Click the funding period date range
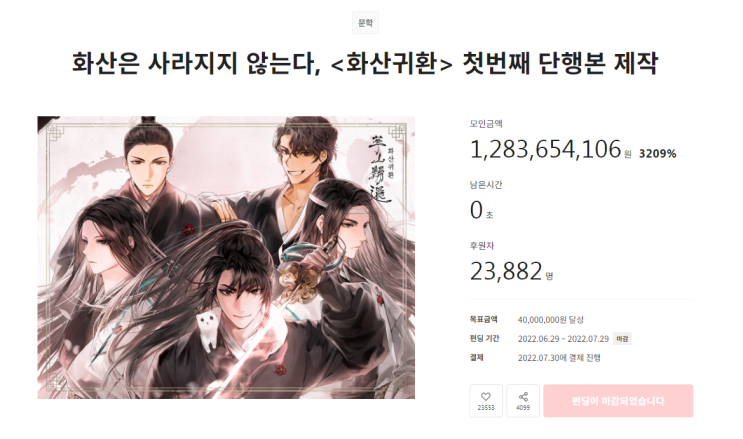Image resolution: width=743 pixels, height=439 pixels. point(563,338)
